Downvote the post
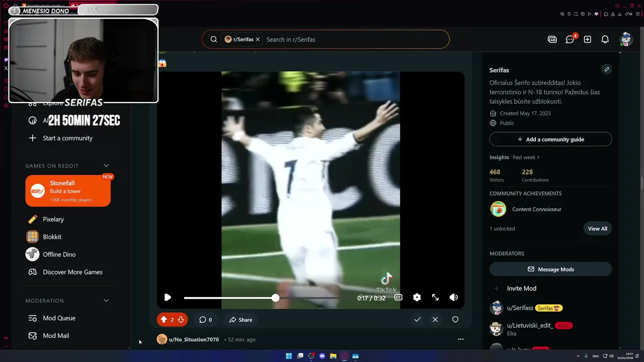The height and width of the screenshot is (362, 644). click(x=181, y=320)
